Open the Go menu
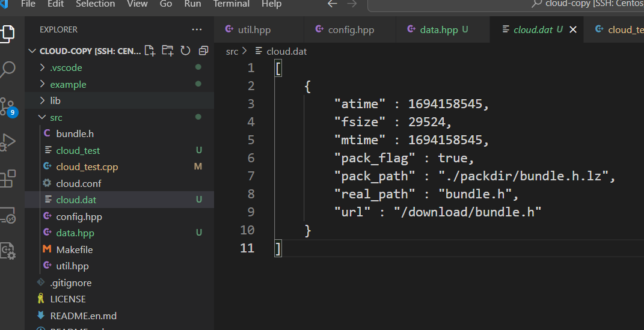This screenshot has height=330, width=644. point(165,4)
